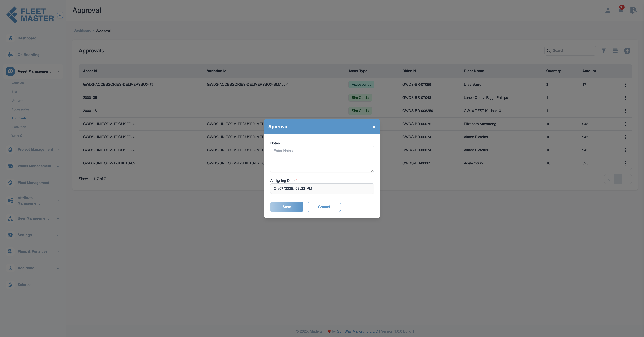Open row actions for Ursa Barron

(x=625, y=85)
